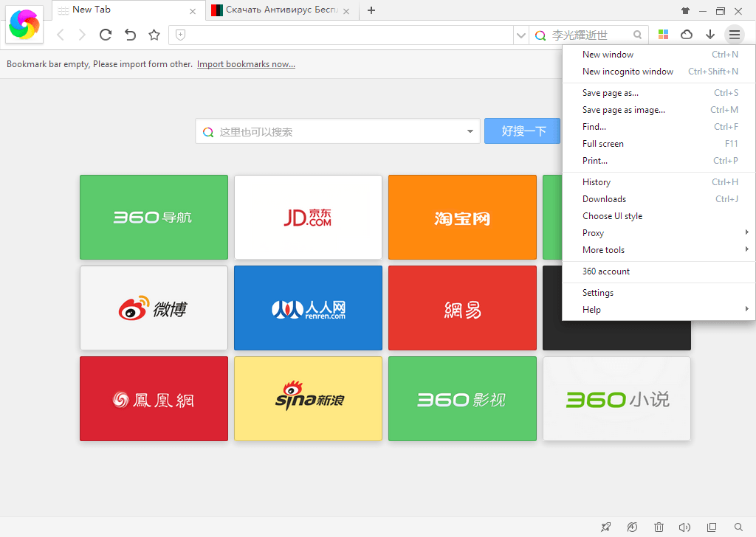Viewport: 756px width, 537px height.
Task: Open Settings from the menu
Action: 659,293
